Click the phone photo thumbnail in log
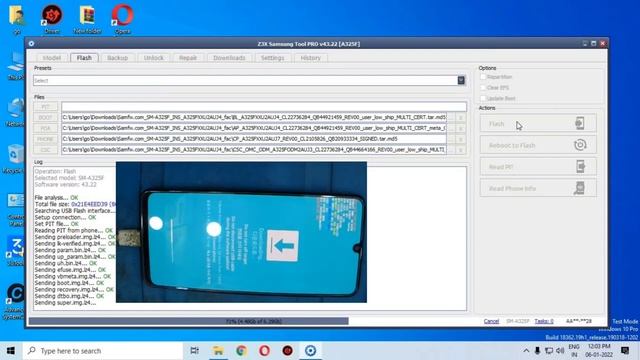640x360 pixels. [x=241, y=232]
